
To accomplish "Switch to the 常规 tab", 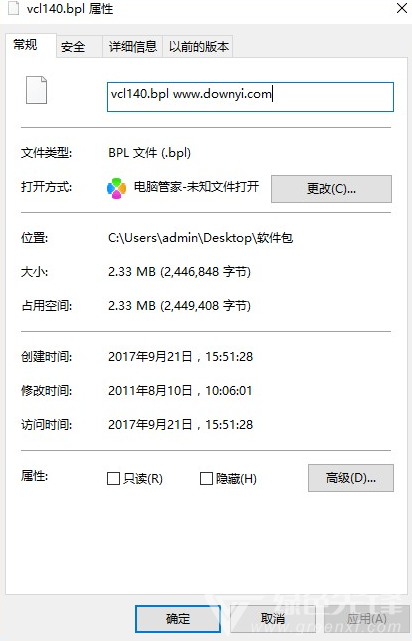I will pyautogui.click(x=26, y=45).
